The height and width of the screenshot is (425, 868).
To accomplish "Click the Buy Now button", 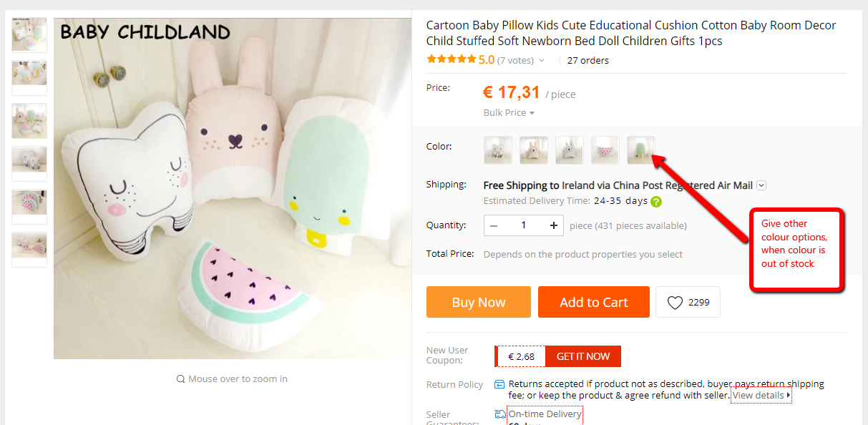I will (x=478, y=301).
